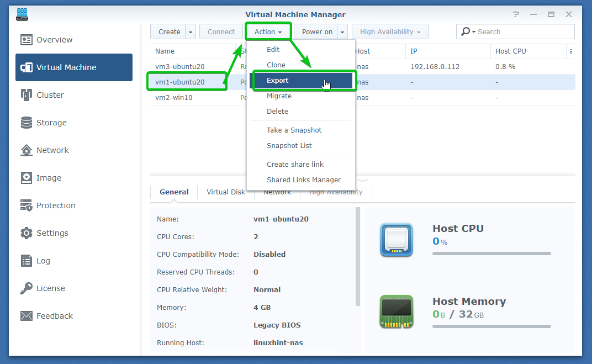Screen dimensions: 592x364
Task: Open the Cluster icon in sidebar
Action: (x=27, y=95)
